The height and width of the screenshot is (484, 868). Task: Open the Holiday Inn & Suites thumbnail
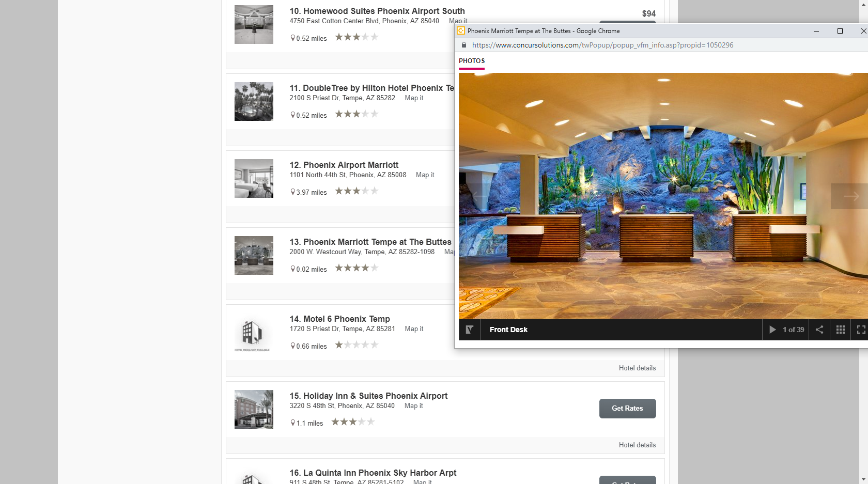pos(254,409)
